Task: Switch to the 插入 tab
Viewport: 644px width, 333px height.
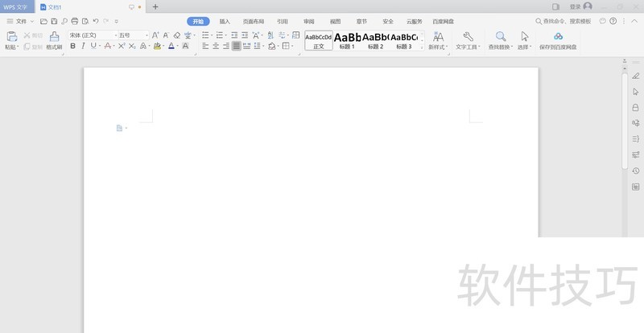Action: (225, 22)
